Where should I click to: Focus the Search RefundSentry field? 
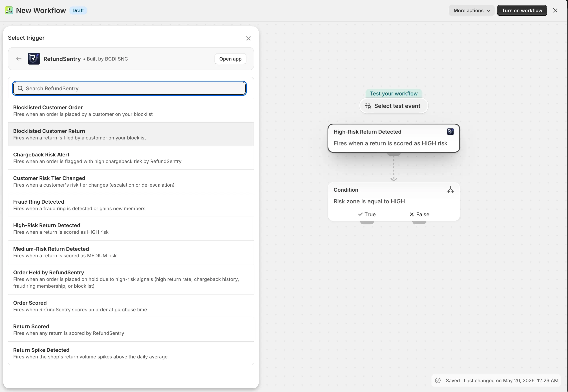click(129, 89)
